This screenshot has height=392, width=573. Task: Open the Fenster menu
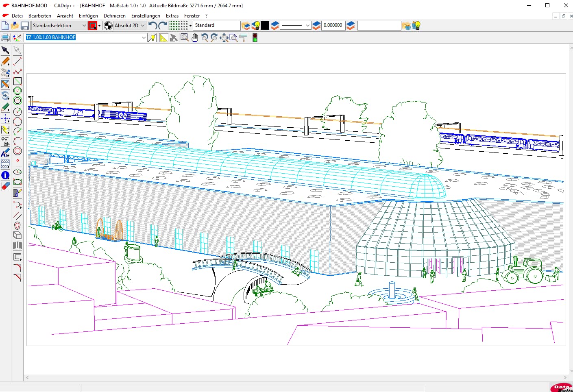[x=192, y=16]
